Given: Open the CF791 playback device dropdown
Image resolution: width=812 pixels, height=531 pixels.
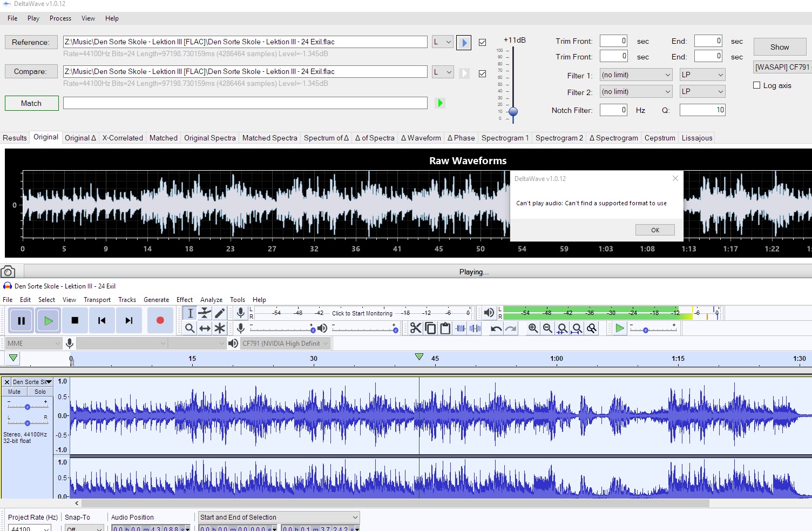Looking at the screenshot, I should 285,343.
